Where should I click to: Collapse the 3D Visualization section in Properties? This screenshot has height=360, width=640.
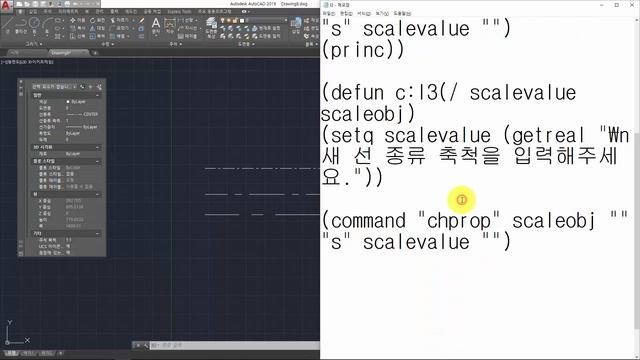[97, 147]
